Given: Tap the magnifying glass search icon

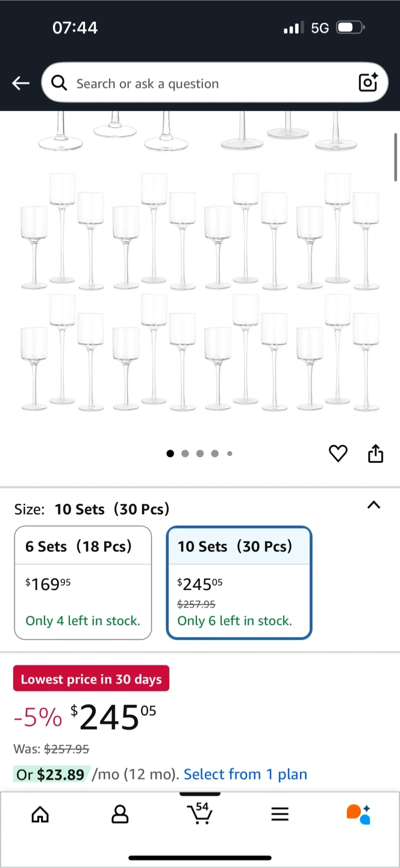Looking at the screenshot, I should pos(59,83).
